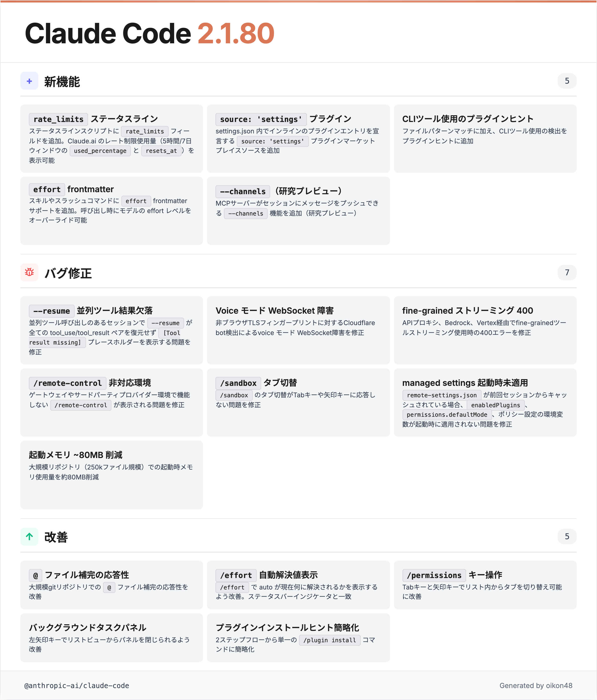Select the 起動メモリ ~80MB 削減 card title

76,455
